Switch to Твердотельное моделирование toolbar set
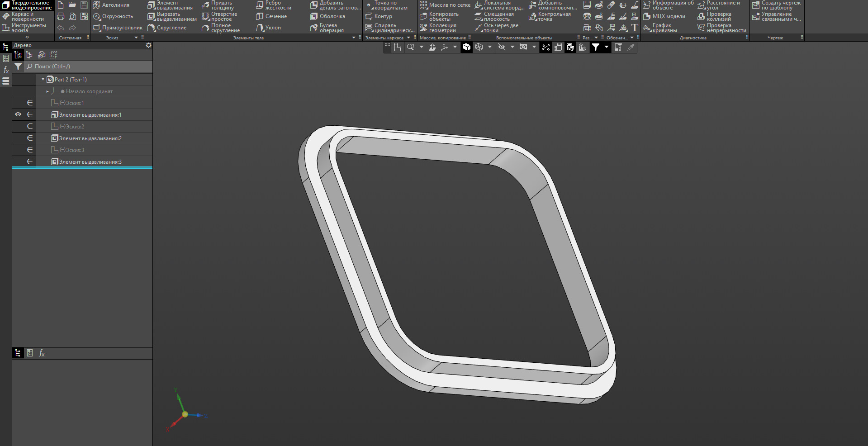This screenshot has height=446, width=868. [x=27, y=5]
